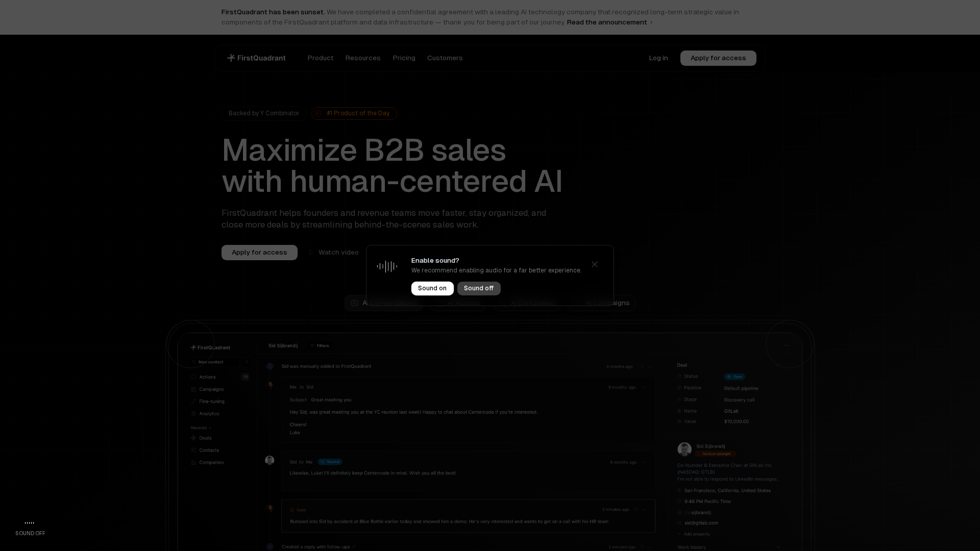Click the green Open status badge
The image size is (980, 551).
[x=734, y=377]
